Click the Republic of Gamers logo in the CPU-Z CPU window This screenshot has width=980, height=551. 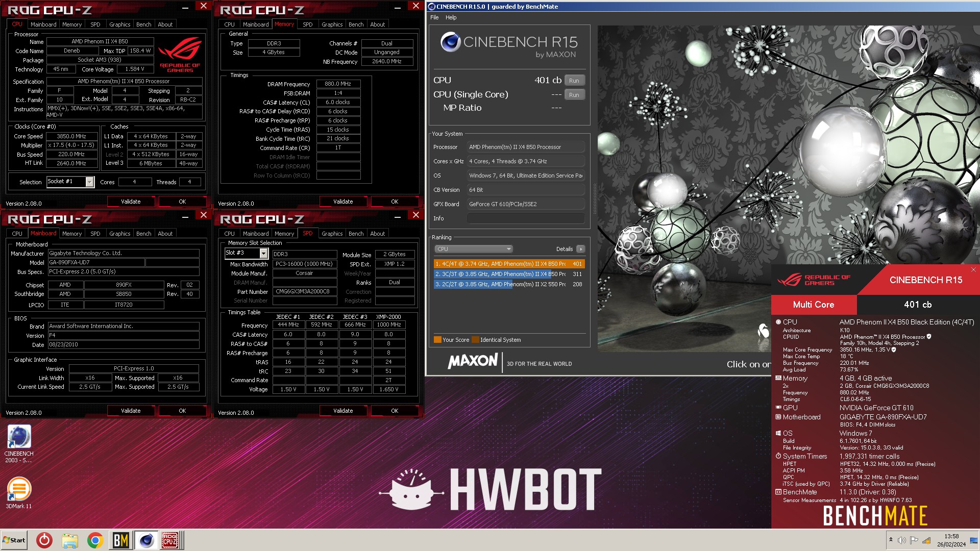tap(180, 55)
